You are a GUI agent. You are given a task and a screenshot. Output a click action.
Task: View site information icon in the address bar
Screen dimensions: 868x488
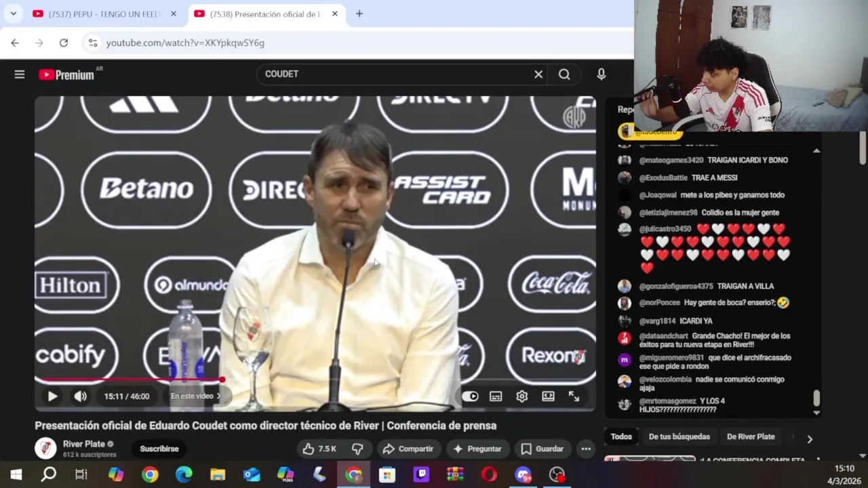(x=93, y=43)
